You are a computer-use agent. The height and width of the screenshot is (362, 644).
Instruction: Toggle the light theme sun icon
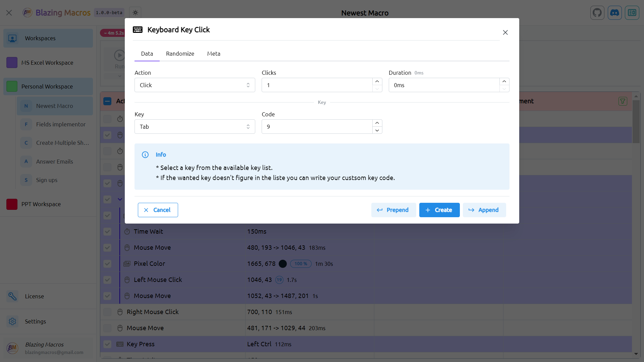pos(135,13)
